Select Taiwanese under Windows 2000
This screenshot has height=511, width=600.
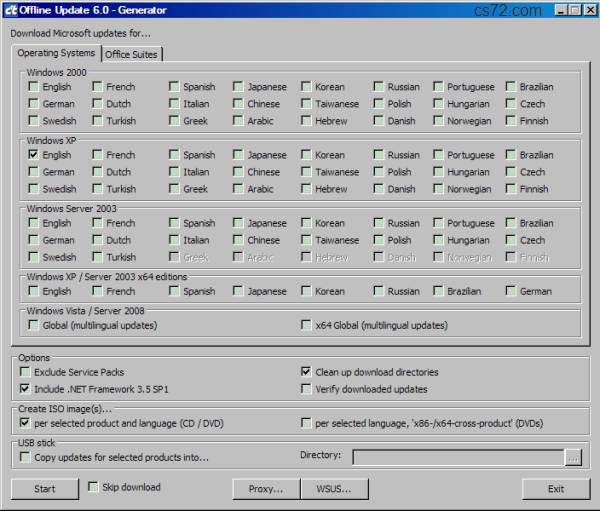(x=306, y=103)
